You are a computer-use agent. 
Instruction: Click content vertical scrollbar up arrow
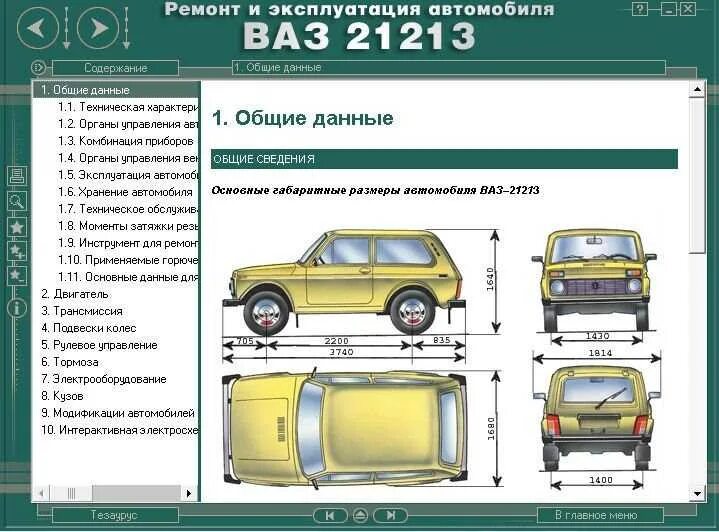[x=697, y=89]
